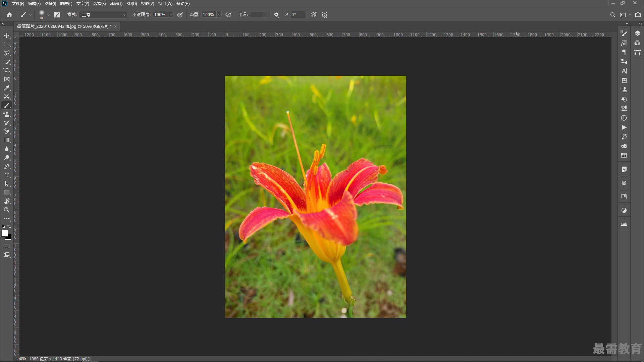Open the 滤镜(T) menu
Screen dimensions: 644x362
[116, 4]
